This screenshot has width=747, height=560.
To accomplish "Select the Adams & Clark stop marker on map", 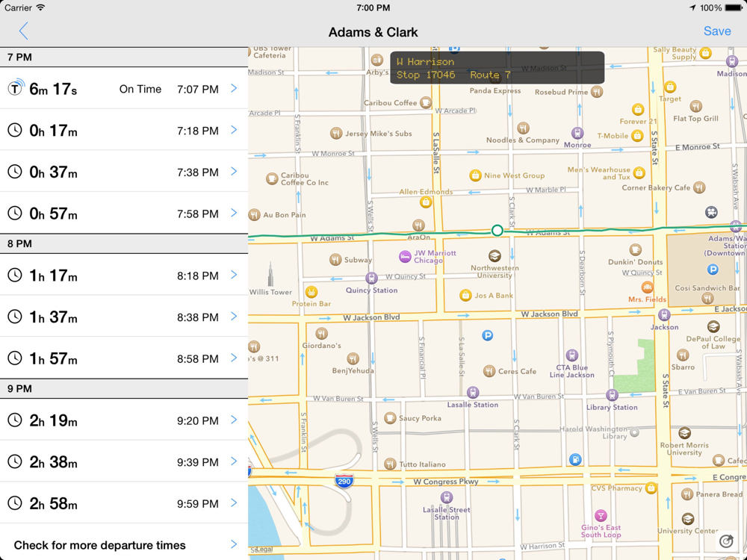I will pyautogui.click(x=497, y=231).
